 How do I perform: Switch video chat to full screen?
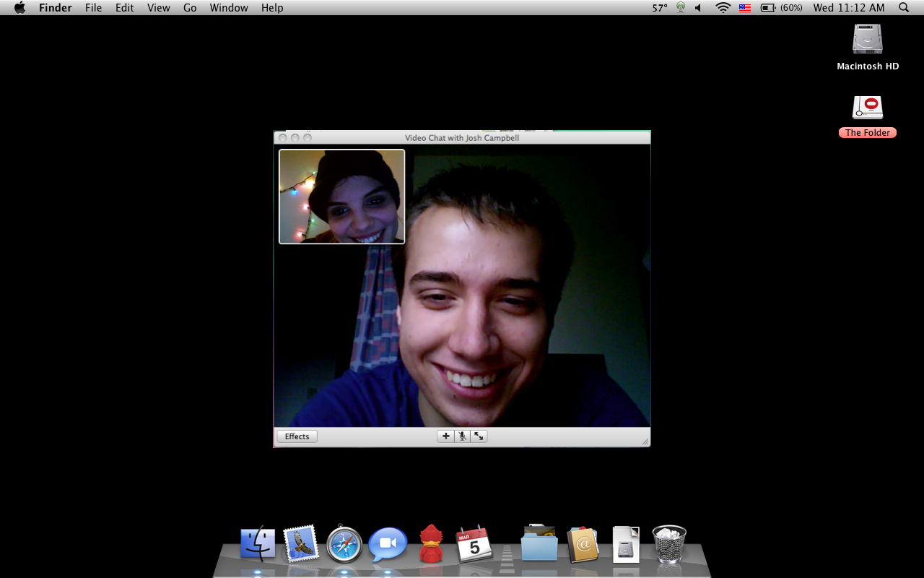tap(479, 436)
